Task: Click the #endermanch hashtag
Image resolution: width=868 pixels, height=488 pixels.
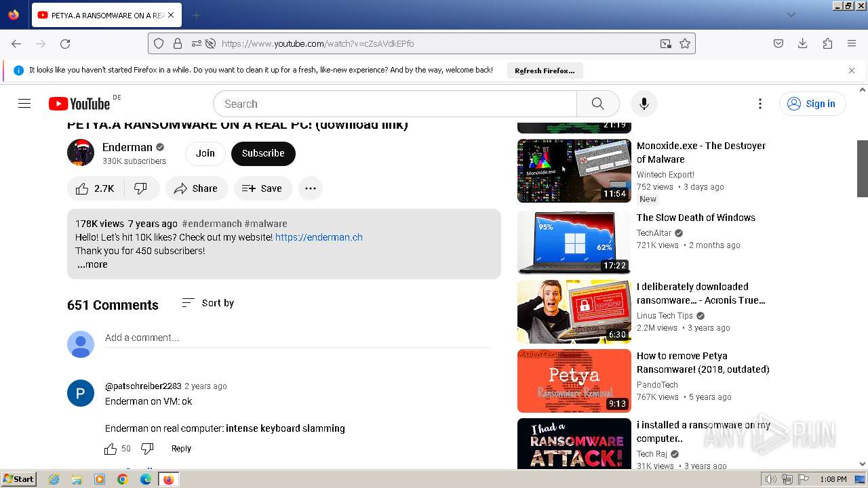Action: (212, 224)
